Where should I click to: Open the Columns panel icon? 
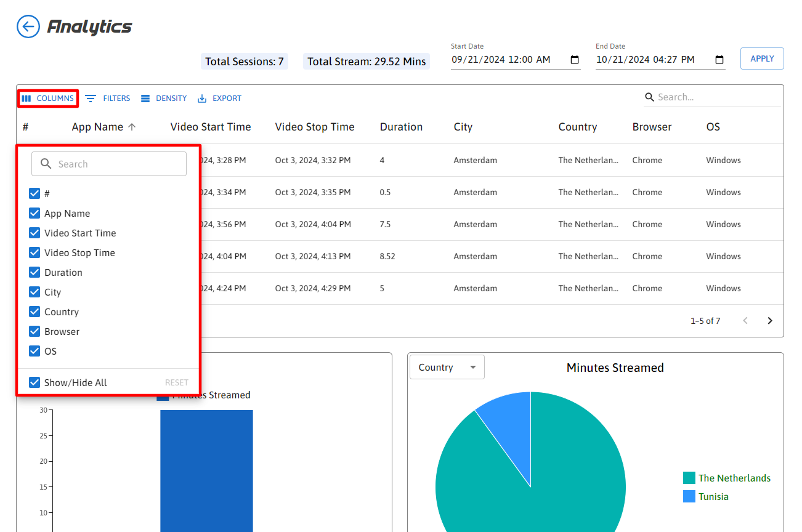[x=26, y=99]
